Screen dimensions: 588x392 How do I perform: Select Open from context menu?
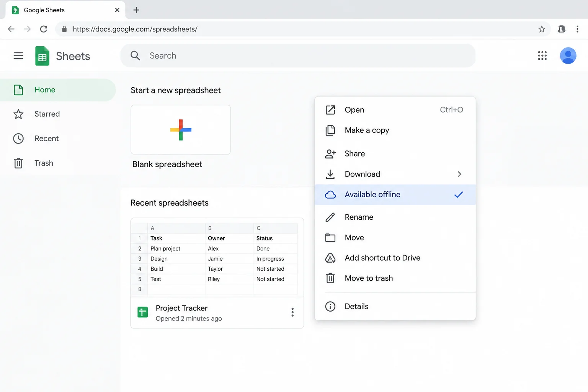pyautogui.click(x=395, y=110)
